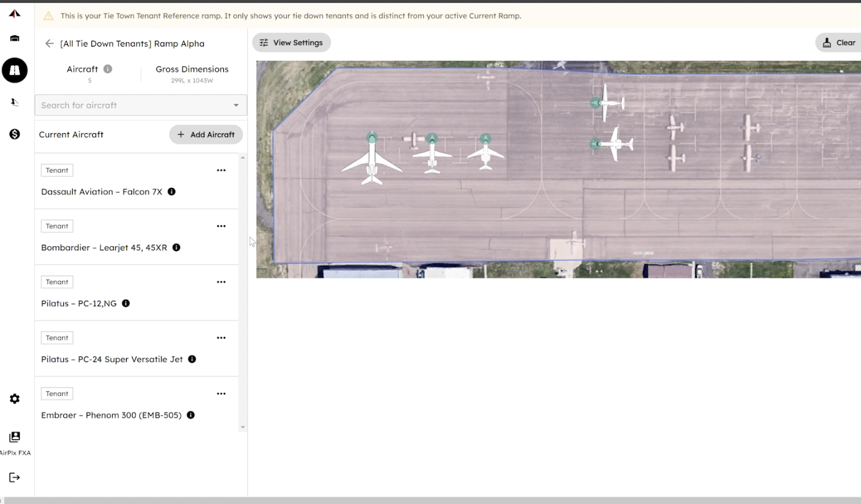Click the Current Aircraft heading
The image size is (861, 504).
(x=71, y=134)
